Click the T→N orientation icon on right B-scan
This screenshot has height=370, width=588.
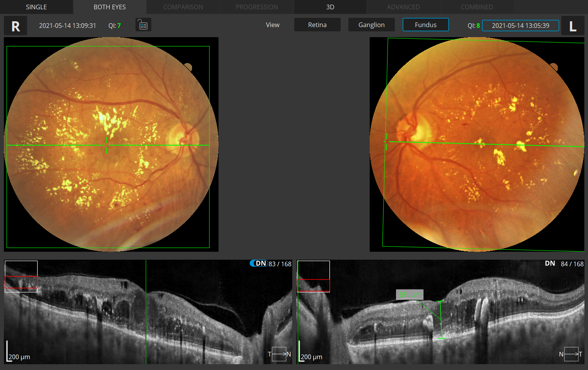click(x=279, y=354)
